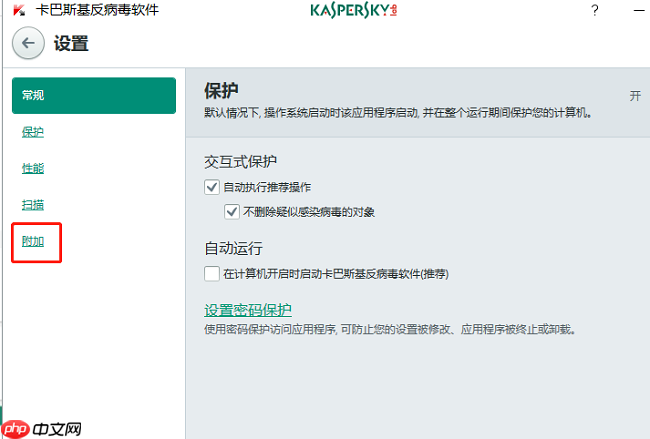The width and height of the screenshot is (650, 439).
Task: Go back using the arrow button
Action: pyautogui.click(x=28, y=43)
